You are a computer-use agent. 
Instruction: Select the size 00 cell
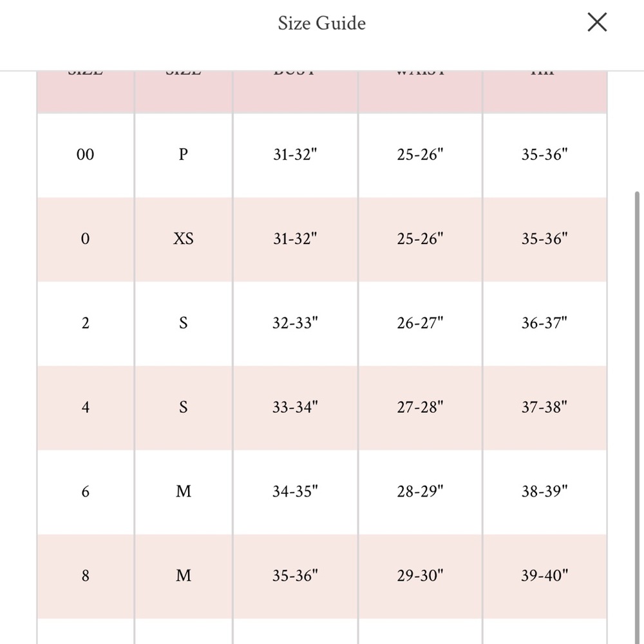pyautogui.click(x=85, y=155)
